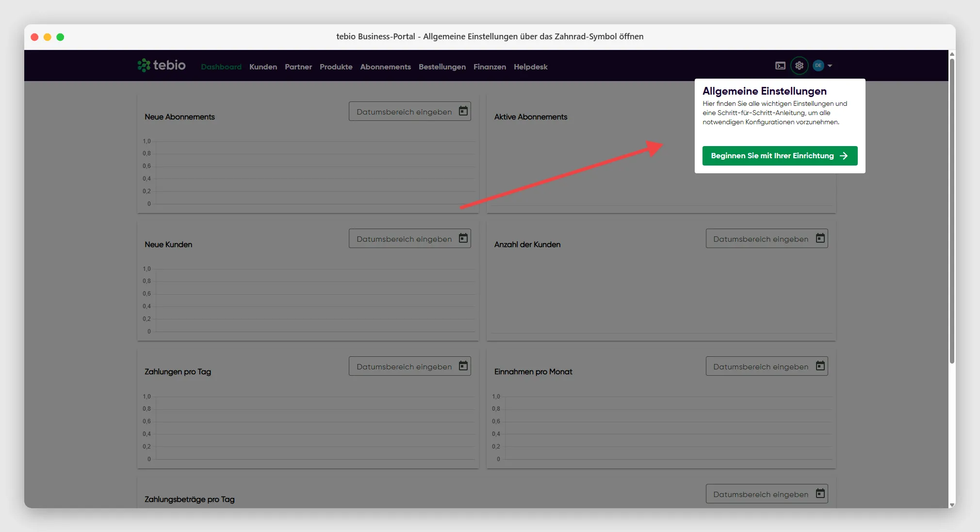This screenshot has width=980, height=532.
Task: Expand the user account dropdown arrow
Action: pos(830,66)
